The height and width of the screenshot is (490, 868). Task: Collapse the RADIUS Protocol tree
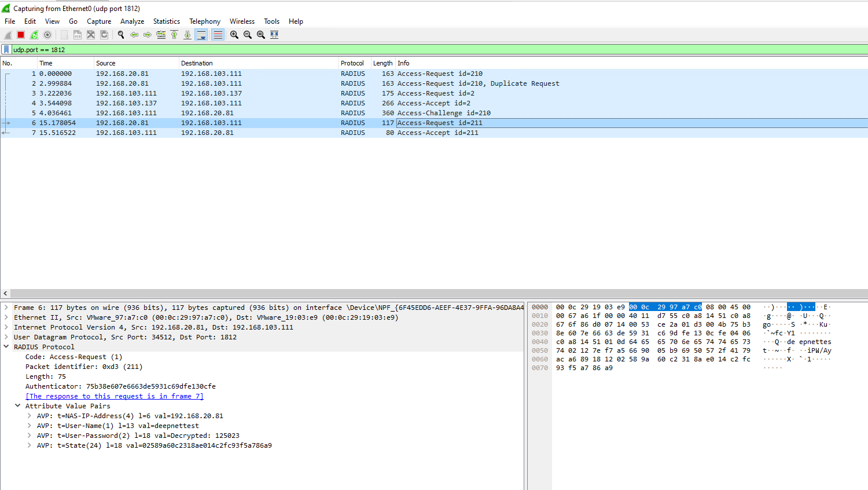(6, 347)
